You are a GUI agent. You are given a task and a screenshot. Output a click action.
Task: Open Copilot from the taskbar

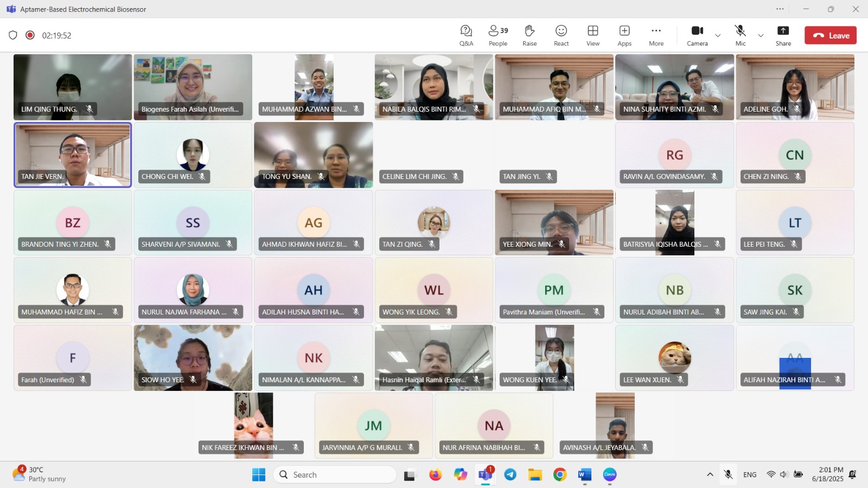461,474
